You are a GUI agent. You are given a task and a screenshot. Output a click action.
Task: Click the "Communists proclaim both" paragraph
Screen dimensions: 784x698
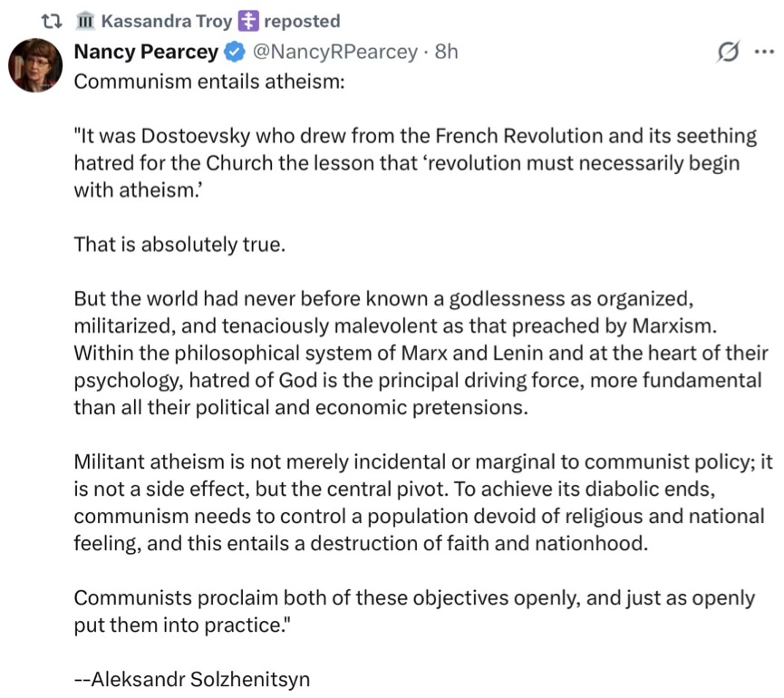click(413, 610)
